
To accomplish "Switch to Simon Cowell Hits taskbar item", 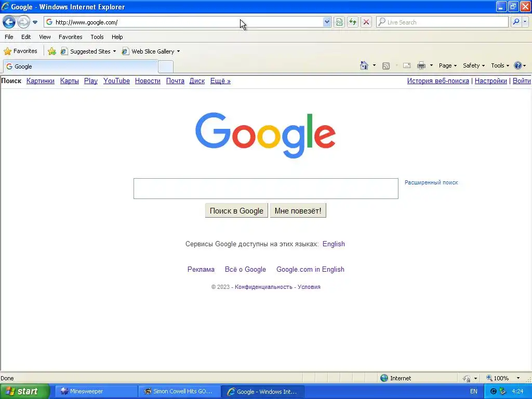I will pyautogui.click(x=179, y=391).
